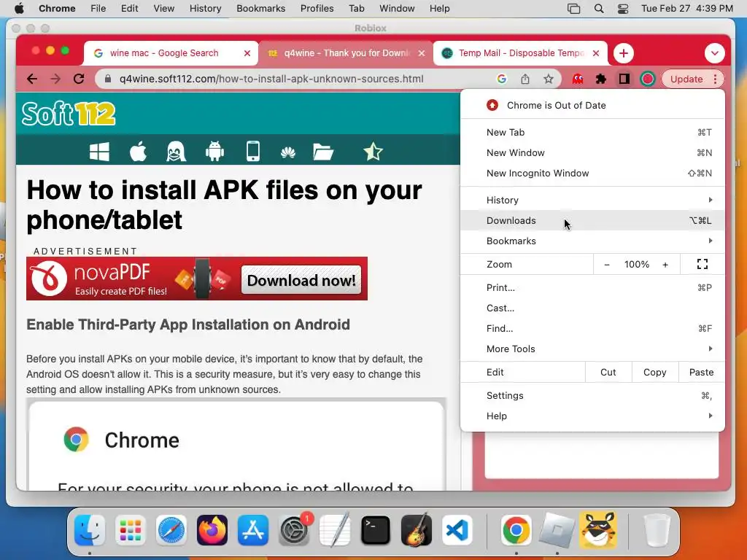Click the browser forward arrow

tap(55, 79)
